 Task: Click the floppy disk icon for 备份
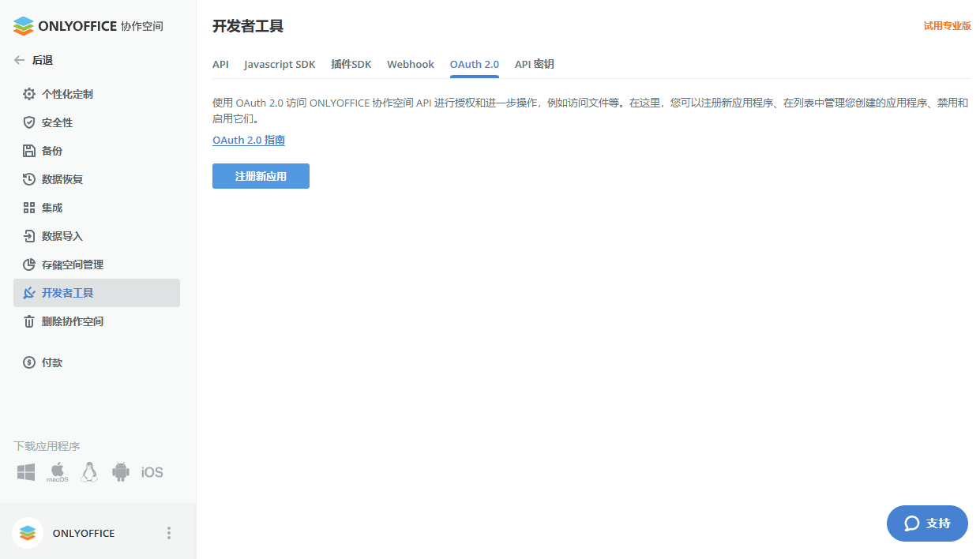tap(29, 151)
